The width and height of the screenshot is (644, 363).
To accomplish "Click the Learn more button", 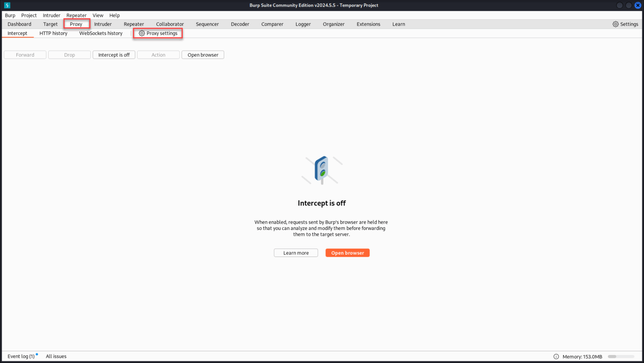I will coord(296,253).
